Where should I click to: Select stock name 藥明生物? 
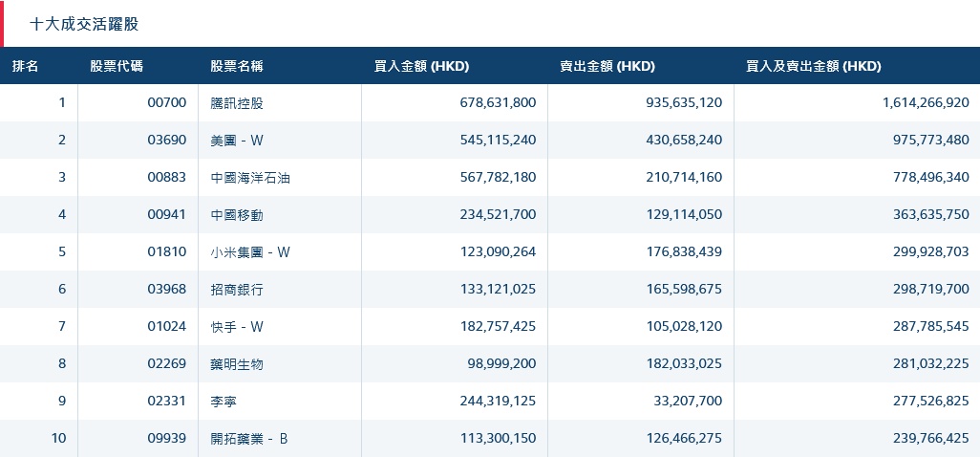coord(237,364)
